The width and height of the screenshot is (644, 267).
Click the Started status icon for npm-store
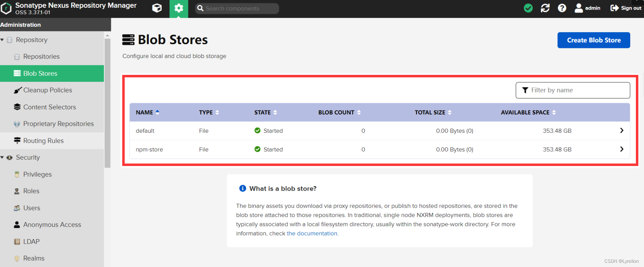point(258,149)
